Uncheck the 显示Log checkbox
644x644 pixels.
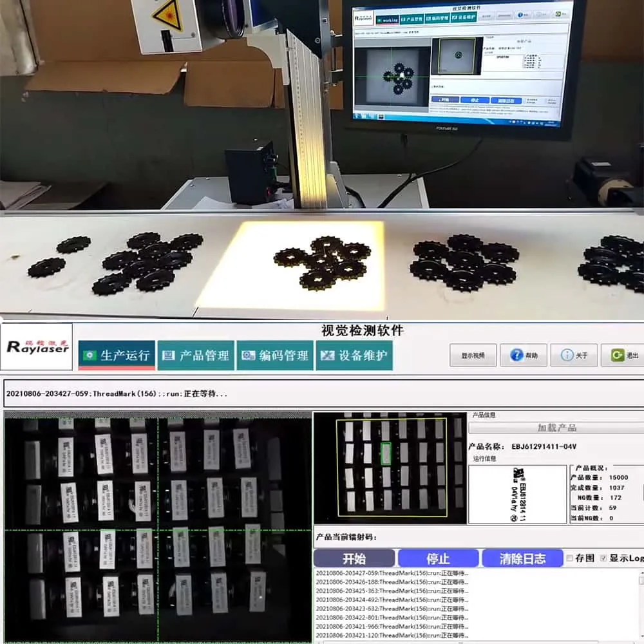[x=603, y=558]
